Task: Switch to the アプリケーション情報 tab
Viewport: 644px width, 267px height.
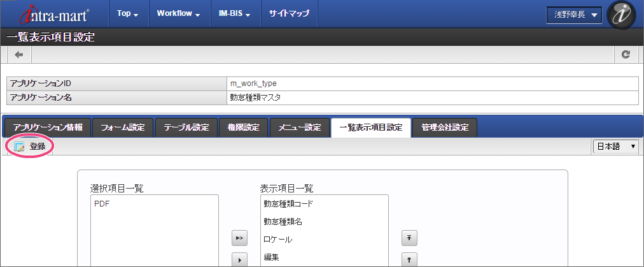Action: click(47, 127)
